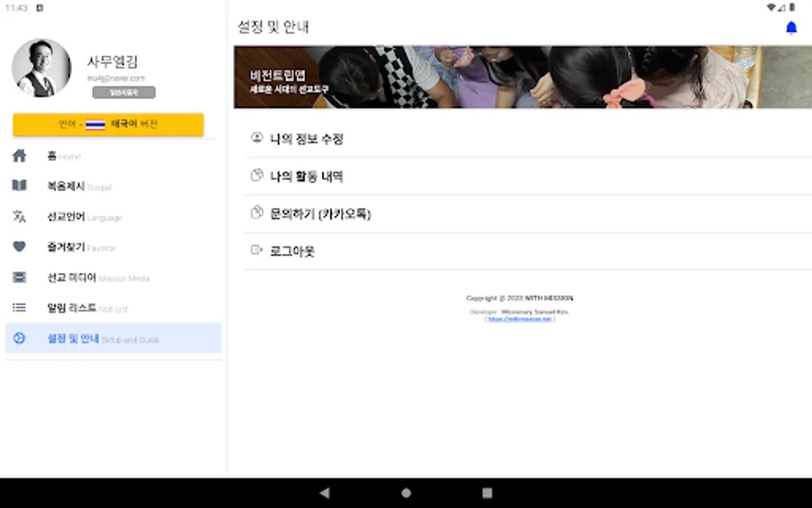The image size is (812, 508).
Task: Click the gray badge under the email
Action: [x=124, y=93]
